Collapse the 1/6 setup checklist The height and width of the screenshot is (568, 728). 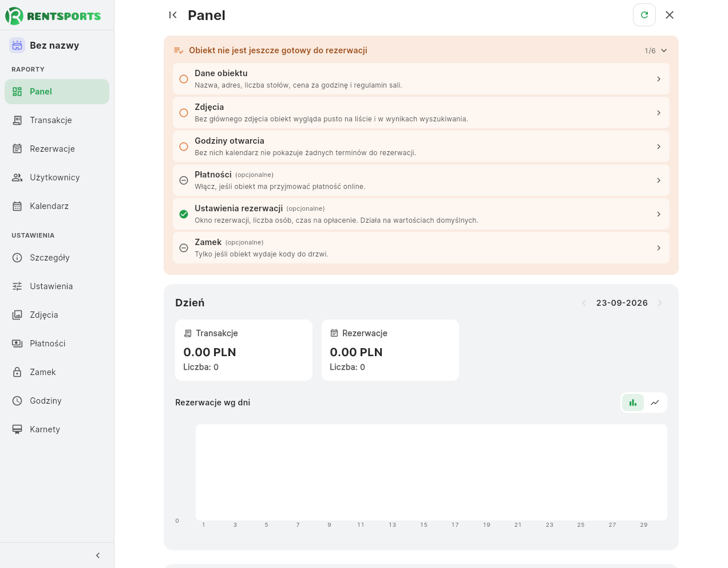664,50
